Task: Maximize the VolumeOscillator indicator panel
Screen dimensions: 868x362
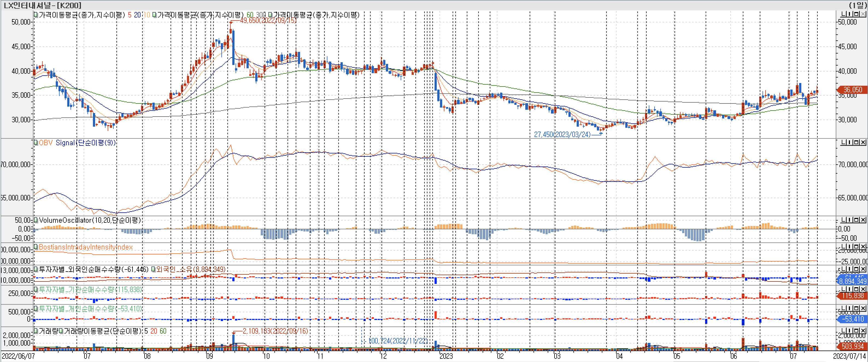Action: point(857,220)
